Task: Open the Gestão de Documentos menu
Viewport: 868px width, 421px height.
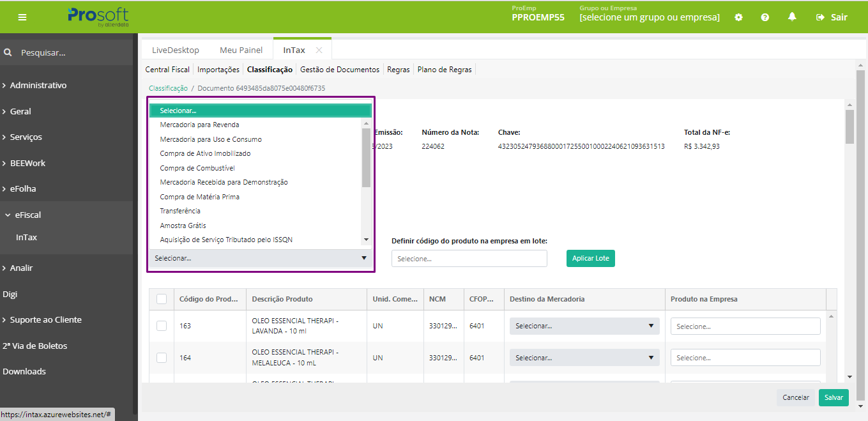Action: [x=339, y=70]
